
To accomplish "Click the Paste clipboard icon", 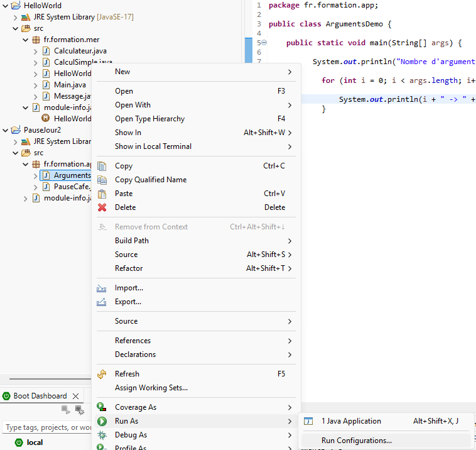I will tap(102, 194).
